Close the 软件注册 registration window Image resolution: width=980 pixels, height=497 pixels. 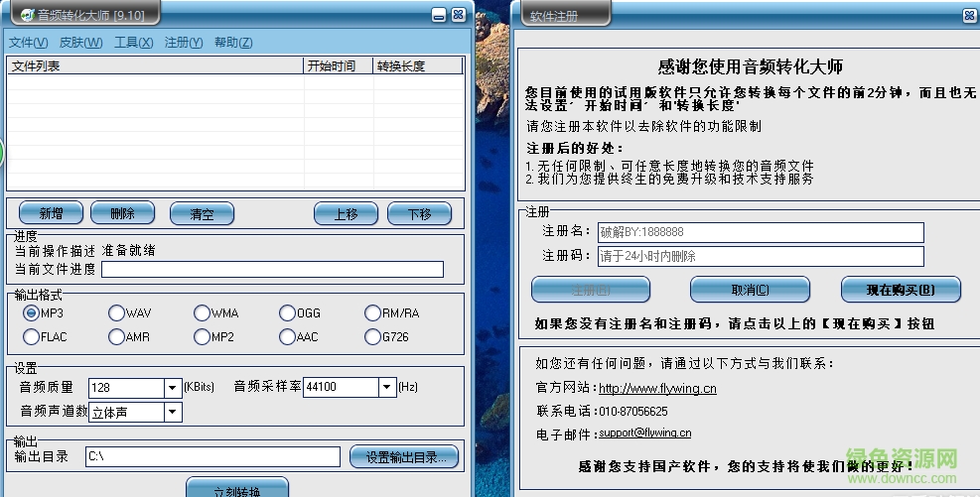(x=968, y=15)
